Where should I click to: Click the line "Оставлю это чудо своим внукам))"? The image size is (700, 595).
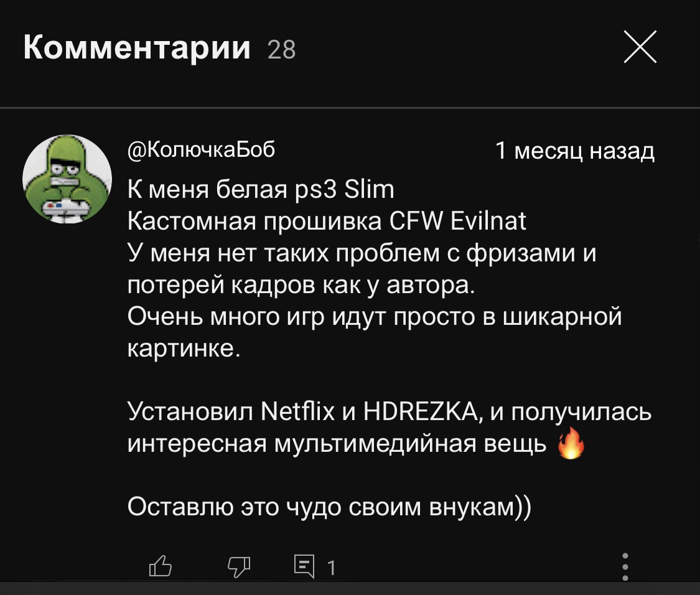329,507
